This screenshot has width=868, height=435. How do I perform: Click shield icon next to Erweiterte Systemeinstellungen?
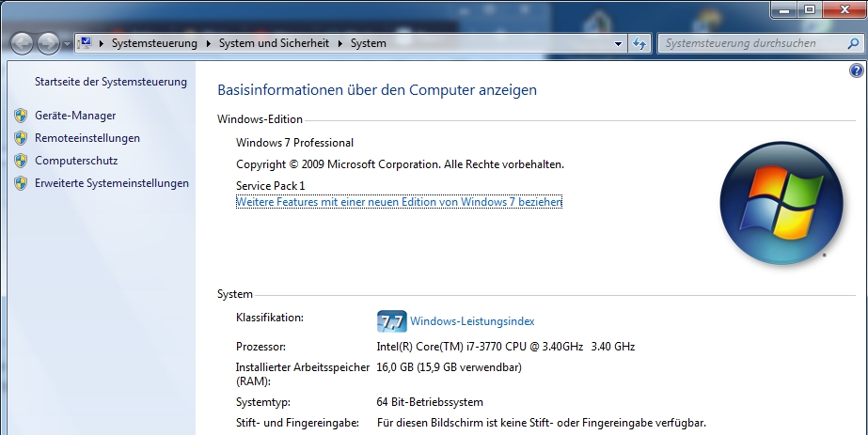[21, 183]
